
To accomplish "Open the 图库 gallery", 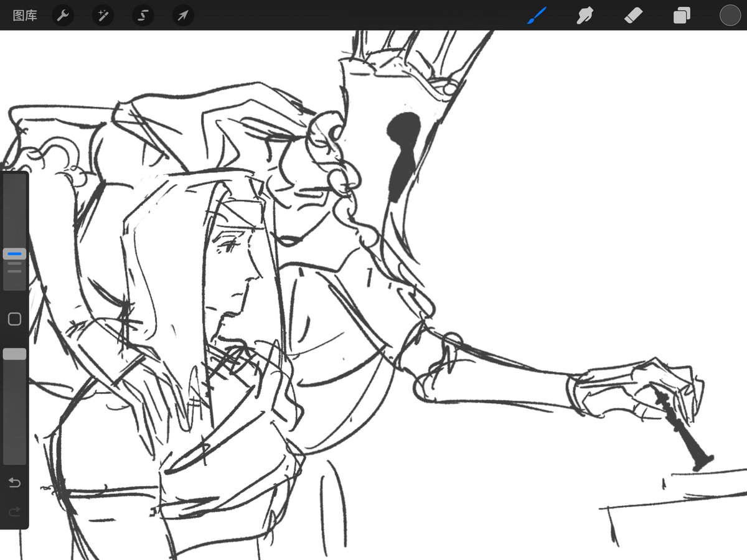I will 25,16.
